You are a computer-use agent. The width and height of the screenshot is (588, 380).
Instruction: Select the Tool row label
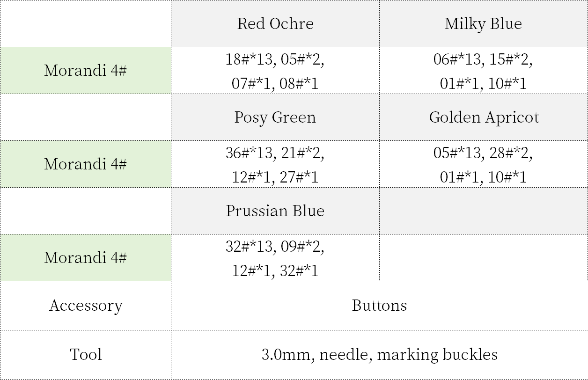pyautogui.click(x=85, y=355)
